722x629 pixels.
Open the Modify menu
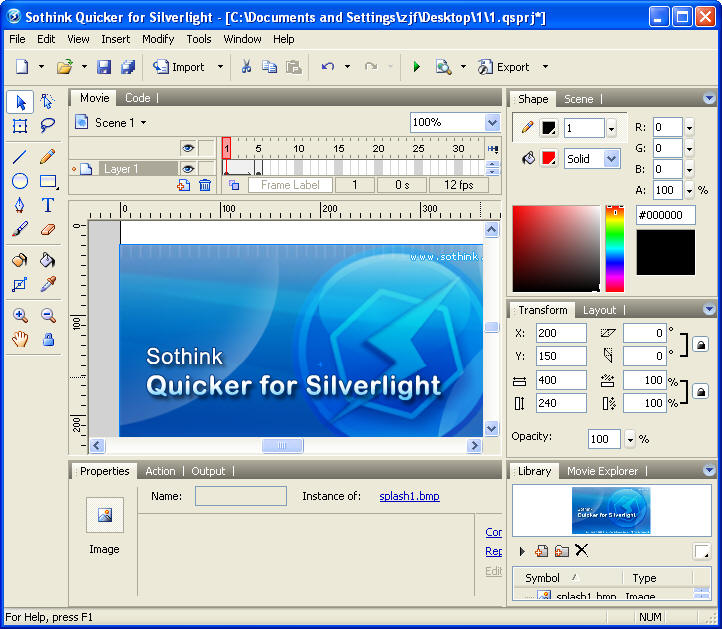[158, 40]
